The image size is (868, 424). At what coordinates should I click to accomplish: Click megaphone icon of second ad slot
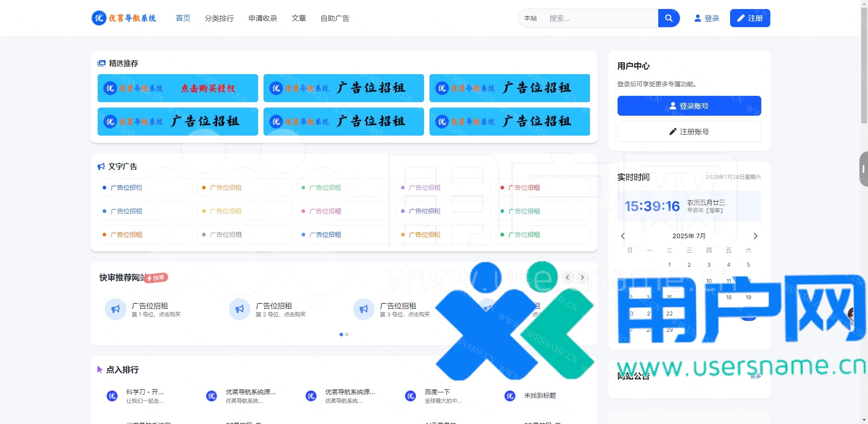point(240,309)
